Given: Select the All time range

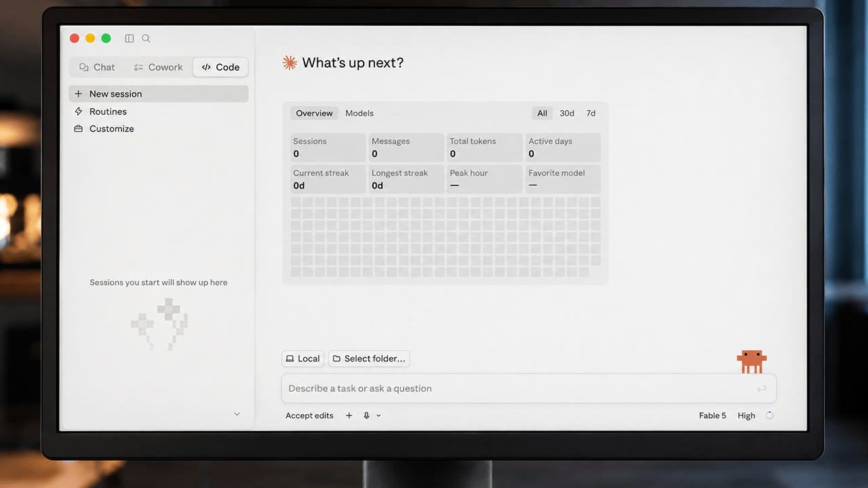Looking at the screenshot, I should click(542, 113).
